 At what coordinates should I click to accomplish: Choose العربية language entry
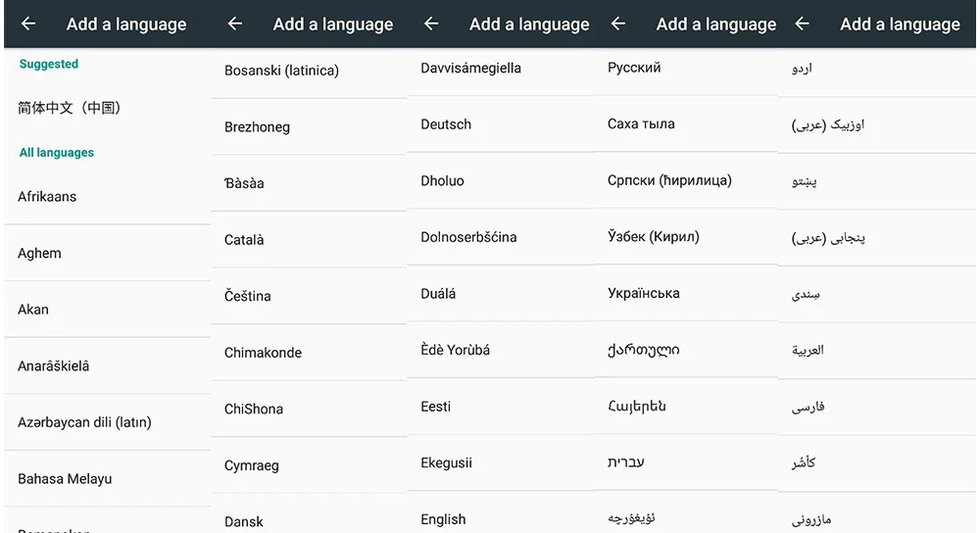point(808,350)
